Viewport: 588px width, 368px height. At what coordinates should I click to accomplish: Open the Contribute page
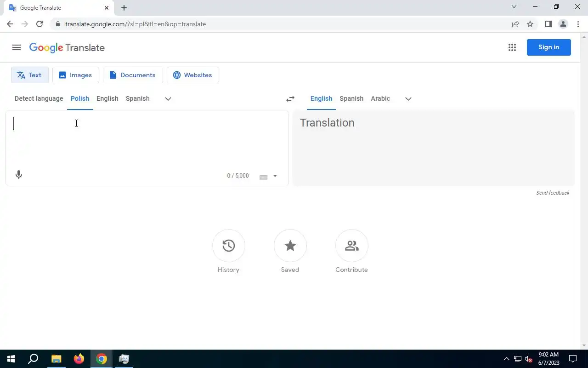click(352, 246)
